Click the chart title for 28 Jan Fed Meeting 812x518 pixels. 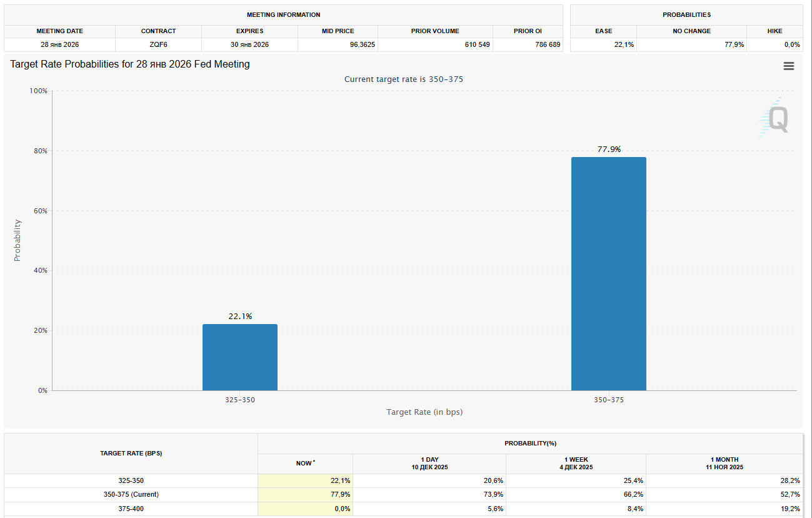130,64
